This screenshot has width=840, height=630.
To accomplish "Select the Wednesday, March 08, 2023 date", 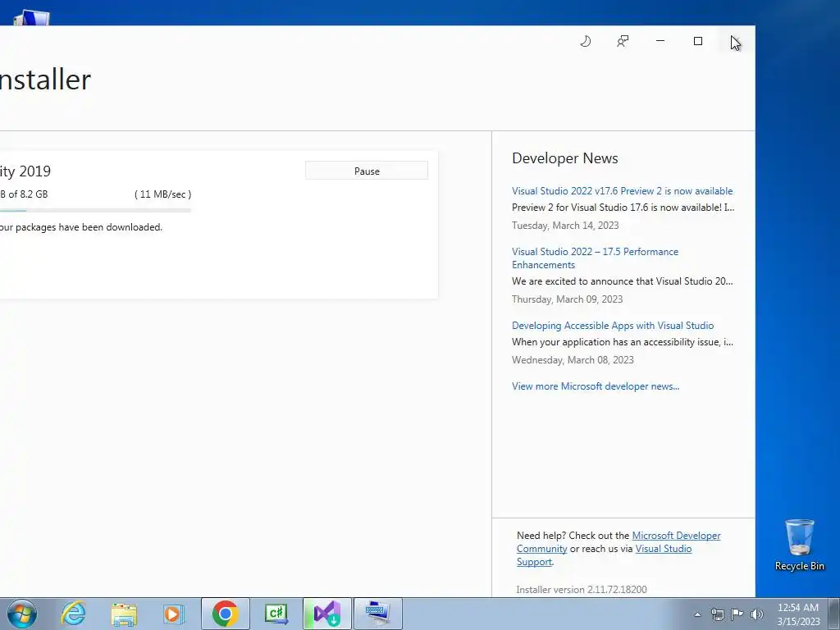I will [x=573, y=360].
